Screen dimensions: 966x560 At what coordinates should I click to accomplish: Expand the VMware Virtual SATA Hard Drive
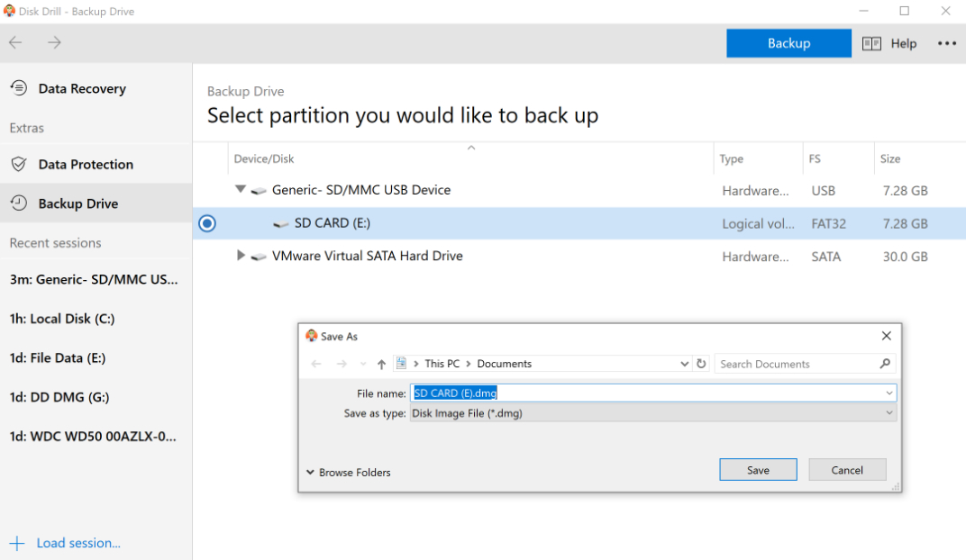[x=240, y=256]
